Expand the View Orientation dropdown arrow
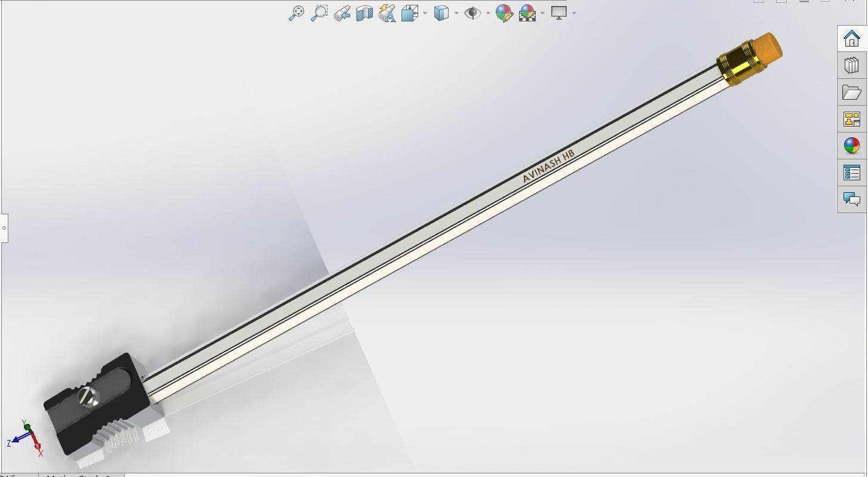868x477 pixels. pyautogui.click(x=425, y=13)
